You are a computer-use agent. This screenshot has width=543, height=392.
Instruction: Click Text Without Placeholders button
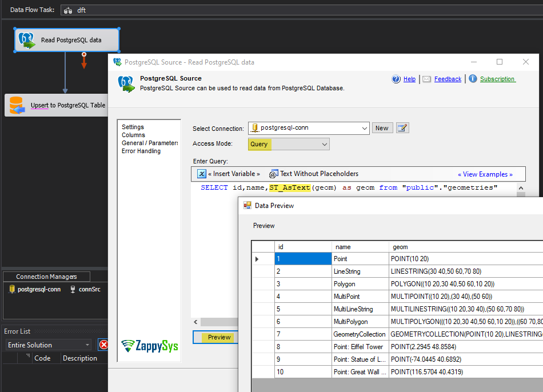point(319,174)
